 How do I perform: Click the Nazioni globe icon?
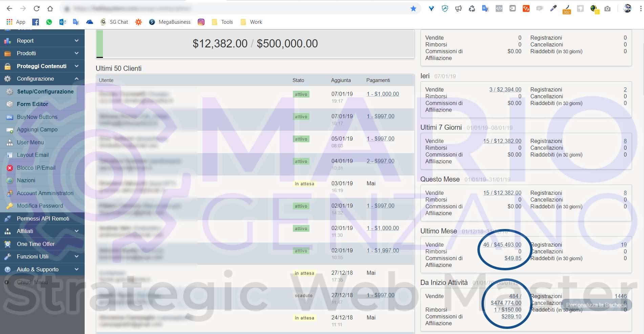tap(10, 181)
